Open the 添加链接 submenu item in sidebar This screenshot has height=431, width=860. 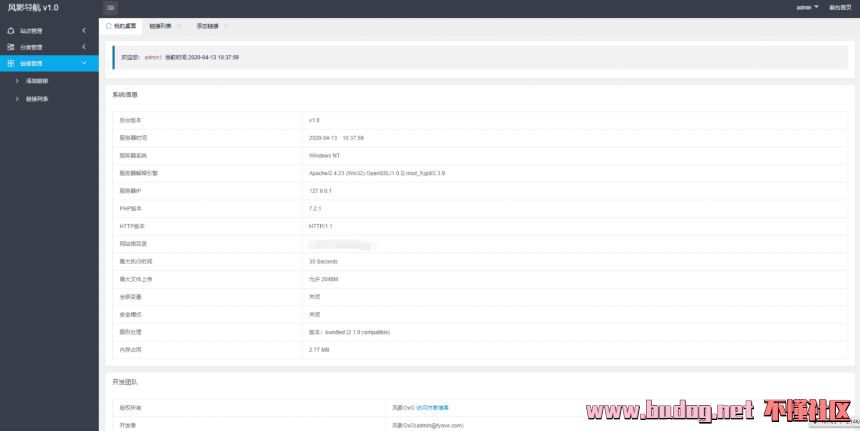click(x=37, y=81)
